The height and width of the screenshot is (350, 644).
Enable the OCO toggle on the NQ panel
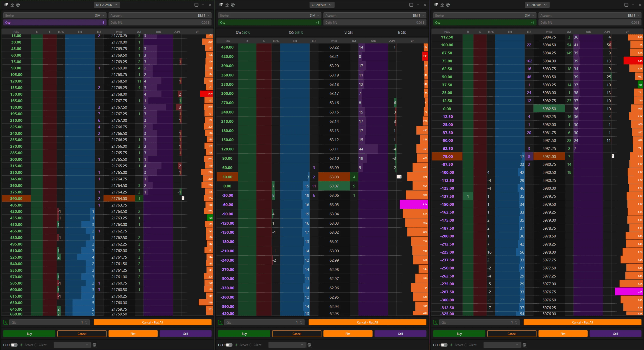(14, 345)
